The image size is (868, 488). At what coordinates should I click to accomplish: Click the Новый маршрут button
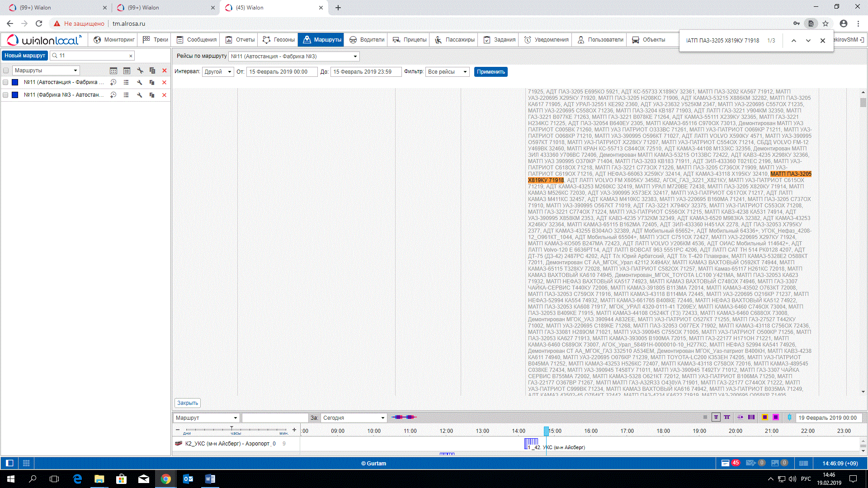pyautogui.click(x=25, y=56)
